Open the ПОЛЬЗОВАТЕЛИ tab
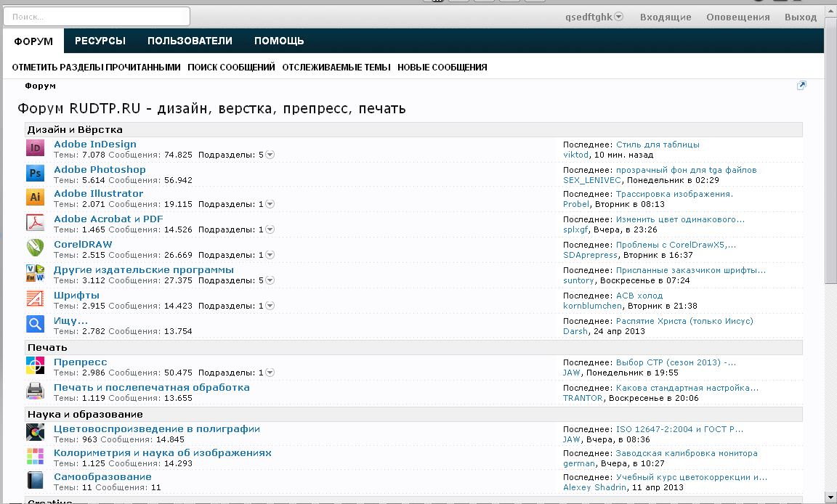The image size is (837, 504). [190, 41]
